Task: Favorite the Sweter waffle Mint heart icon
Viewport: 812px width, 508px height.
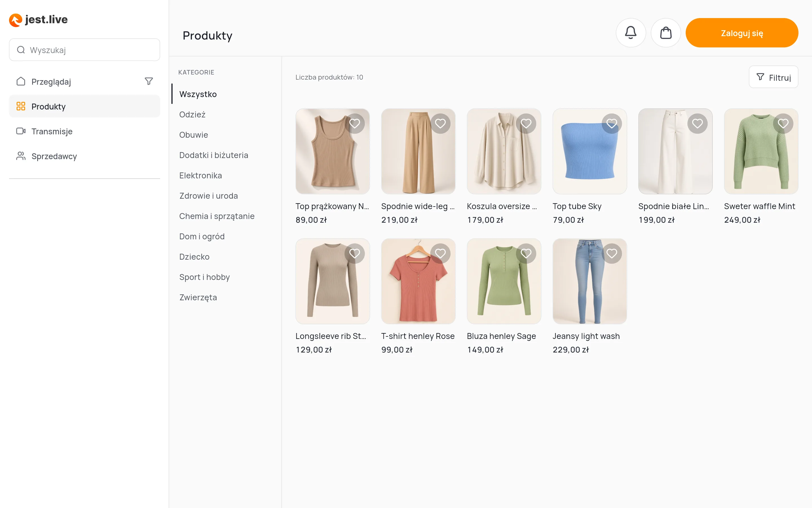Action: (x=783, y=124)
